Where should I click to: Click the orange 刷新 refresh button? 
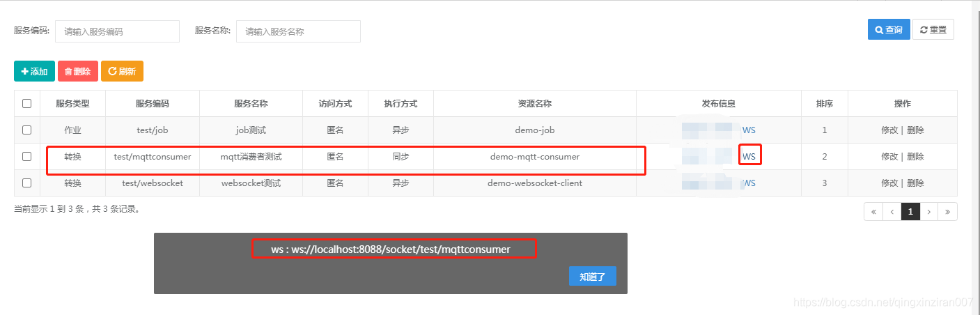point(122,71)
